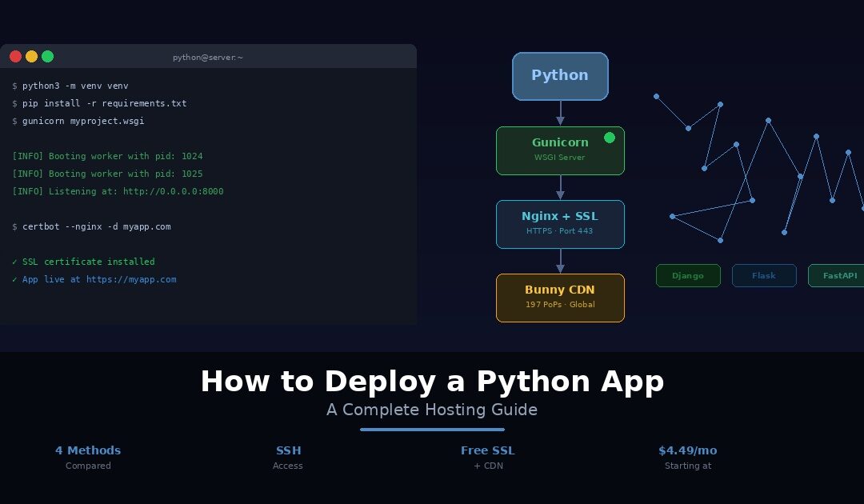Click the Django framework badge
This screenshot has height=504, width=864.
[x=688, y=275]
